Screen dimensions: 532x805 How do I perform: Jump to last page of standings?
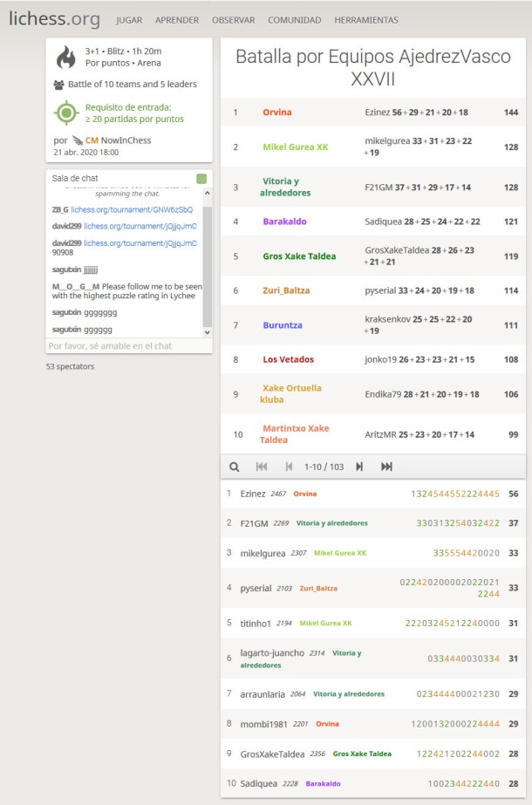(386, 467)
